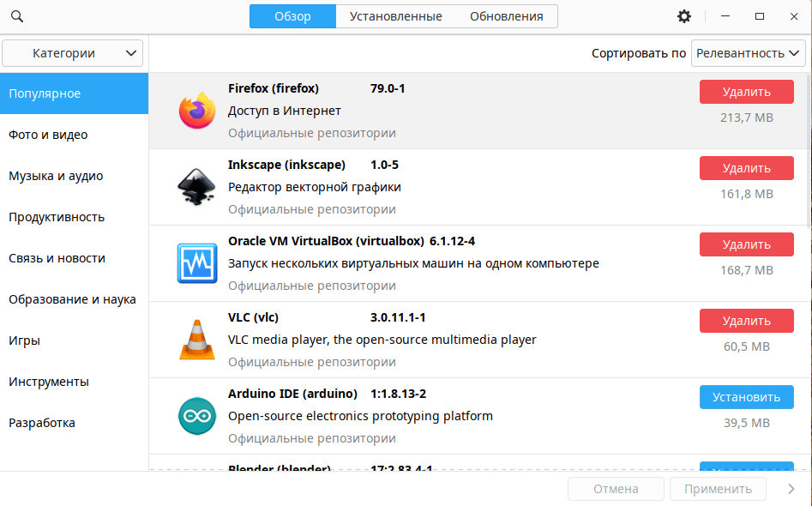Select the Игры category
Image resolution: width=812 pixels, height=506 pixels.
[25, 340]
